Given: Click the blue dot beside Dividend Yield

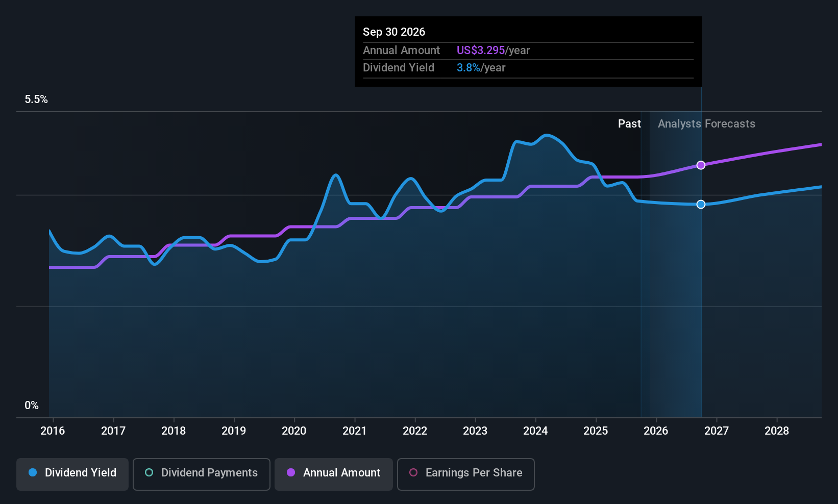Looking at the screenshot, I should [33, 473].
